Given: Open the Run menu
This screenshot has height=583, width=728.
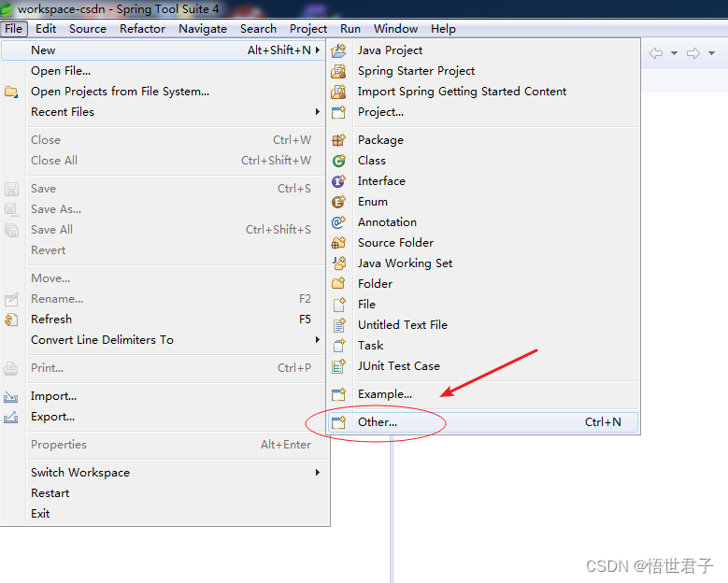Looking at the screenshot, I should (350, 29).
